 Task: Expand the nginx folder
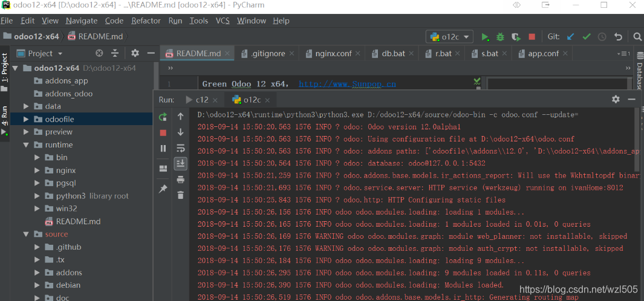[x=37, y=170]
